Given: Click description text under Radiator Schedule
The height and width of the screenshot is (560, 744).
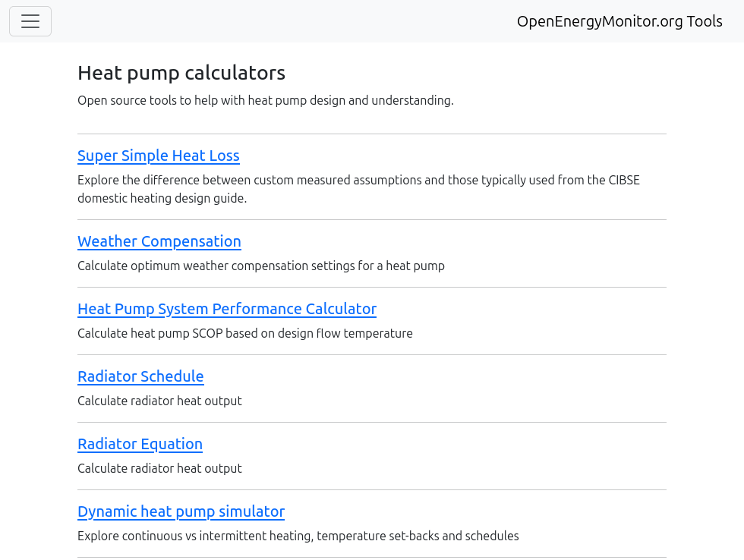Looking at the screenshot, I should click(x=159, y=401).
